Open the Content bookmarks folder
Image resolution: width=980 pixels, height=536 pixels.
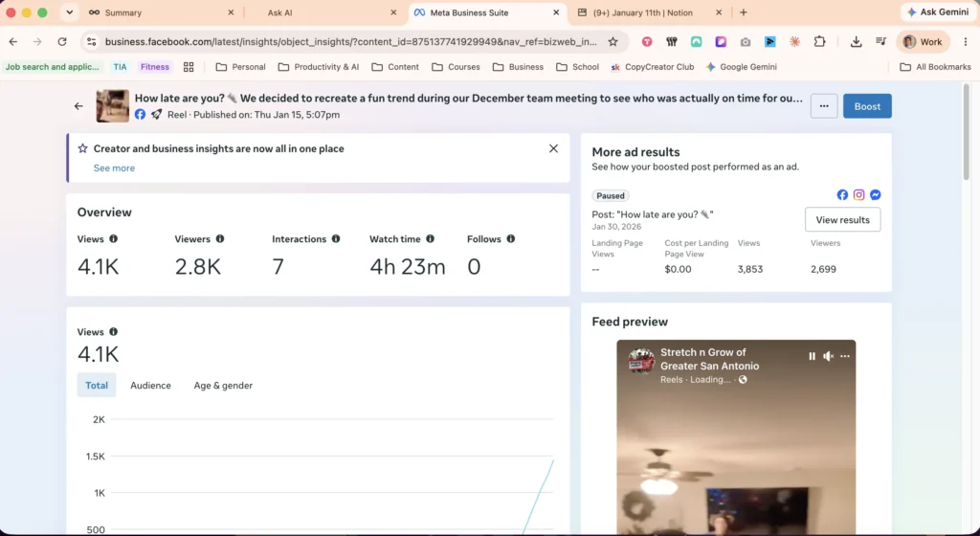point(395,67)
